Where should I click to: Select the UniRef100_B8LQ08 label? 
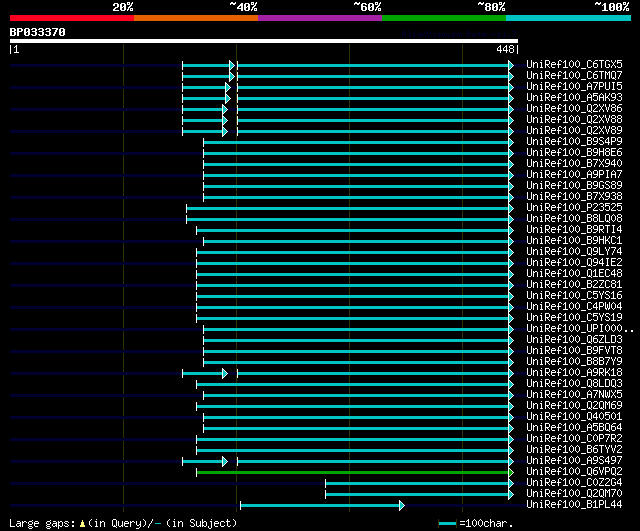pyautogui.click(x=574, y=219)
